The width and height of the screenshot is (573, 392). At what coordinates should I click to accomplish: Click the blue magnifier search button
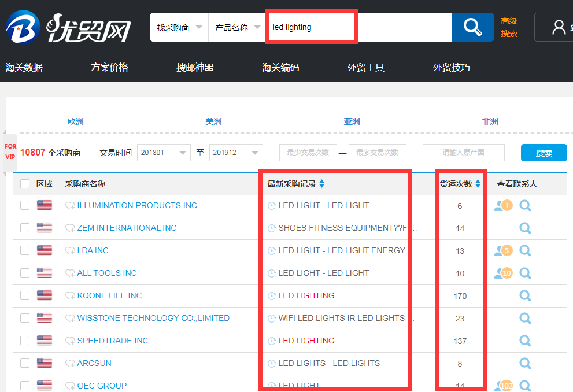click(473, 27)
